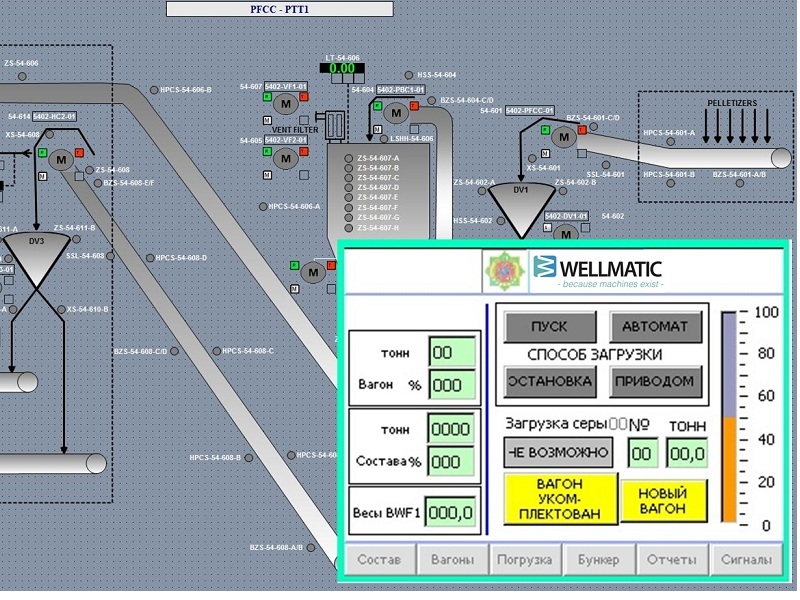The width and height of the screenshot is (800, 600).
Task: Click the orange bunker level gauge bar
Action: [729, 469]
